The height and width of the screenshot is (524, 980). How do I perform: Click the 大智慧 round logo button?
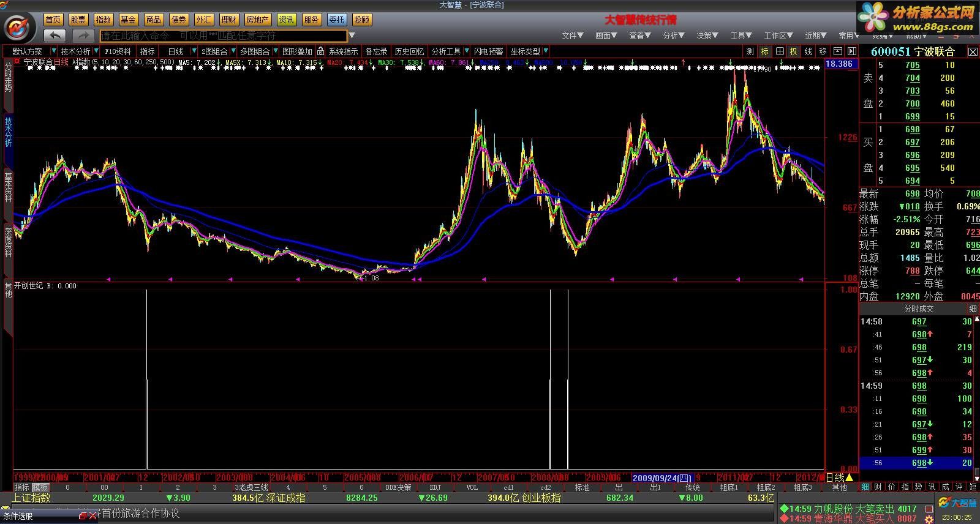(x=18, y=28)
